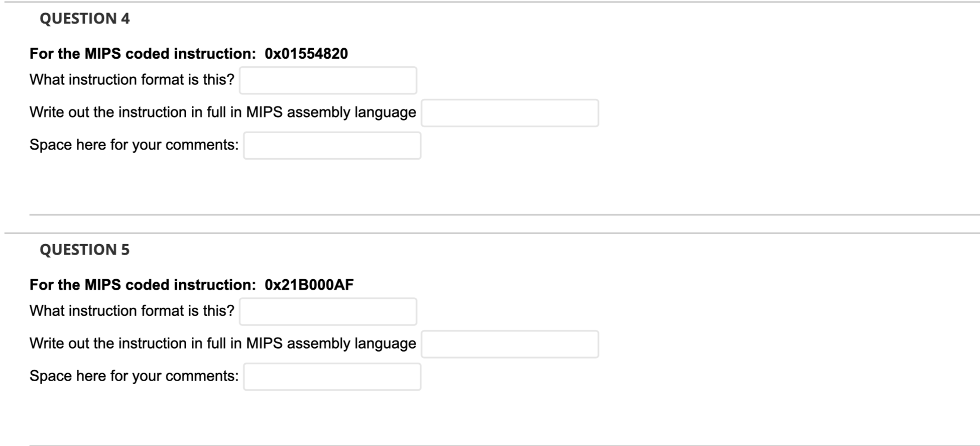
Task: Click Question 5 'Write out the instruction' label
Action: 223,344
